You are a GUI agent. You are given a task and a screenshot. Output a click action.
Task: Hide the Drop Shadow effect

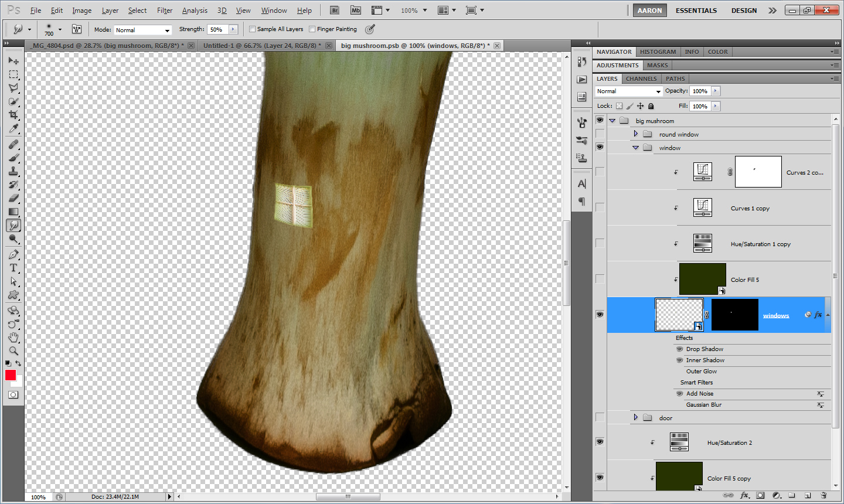click(x=680, y=349)
